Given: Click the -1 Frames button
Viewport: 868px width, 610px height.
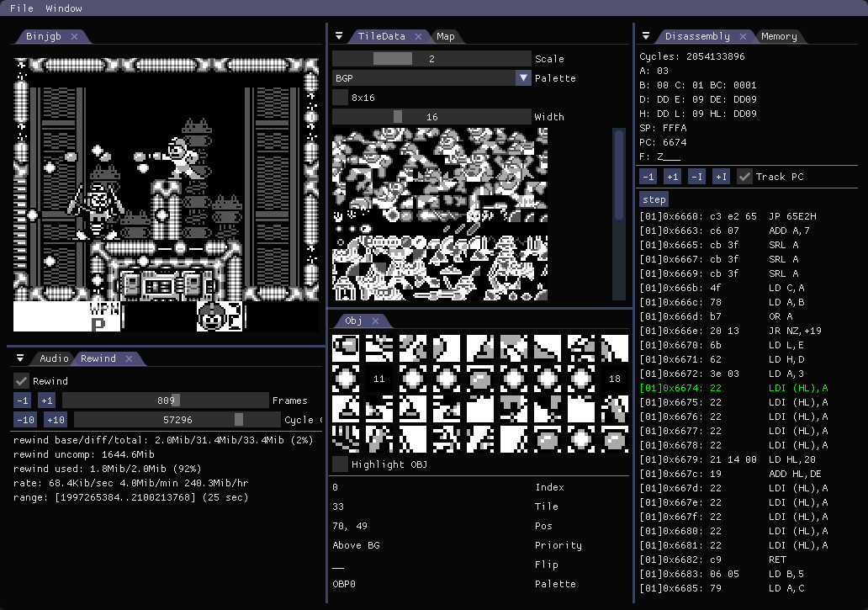Looking at the screenshot, I should pos(22,400).
